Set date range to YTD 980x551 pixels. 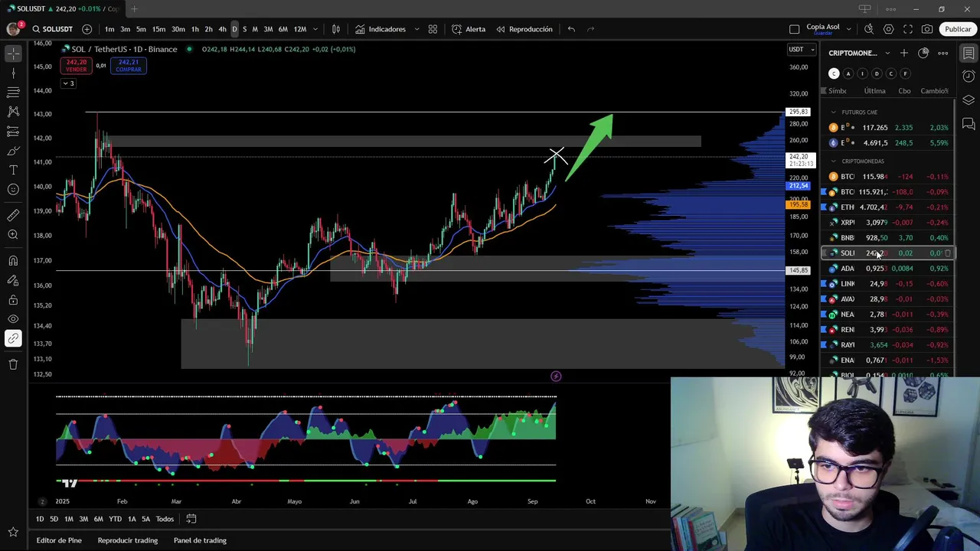[x=115, y=519]
